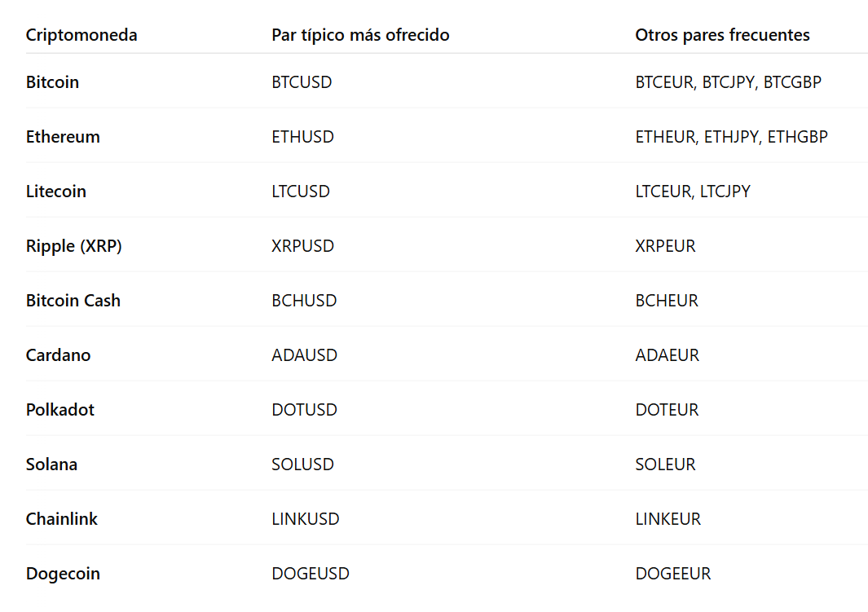
Task: Select the ADAEUR pair text
Action: [x=667, y=355]
